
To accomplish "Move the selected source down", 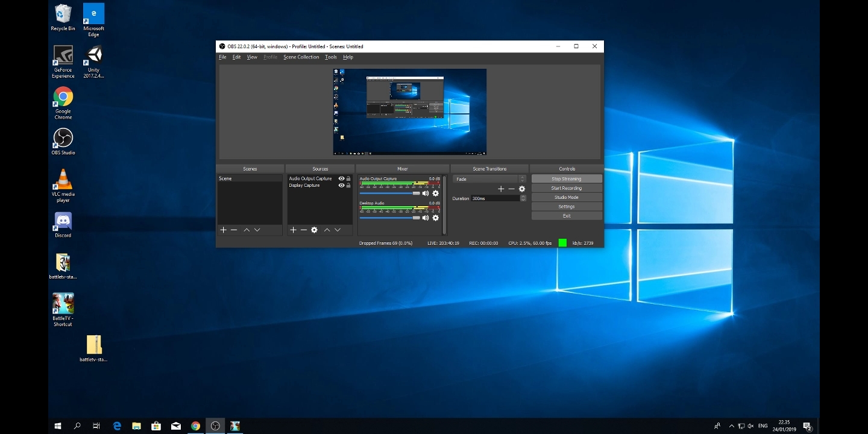I will 338,230.
